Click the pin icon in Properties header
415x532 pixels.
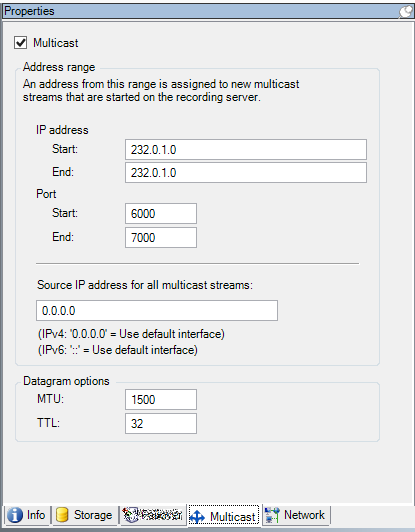pyautogui.click(x=406, y=11)
